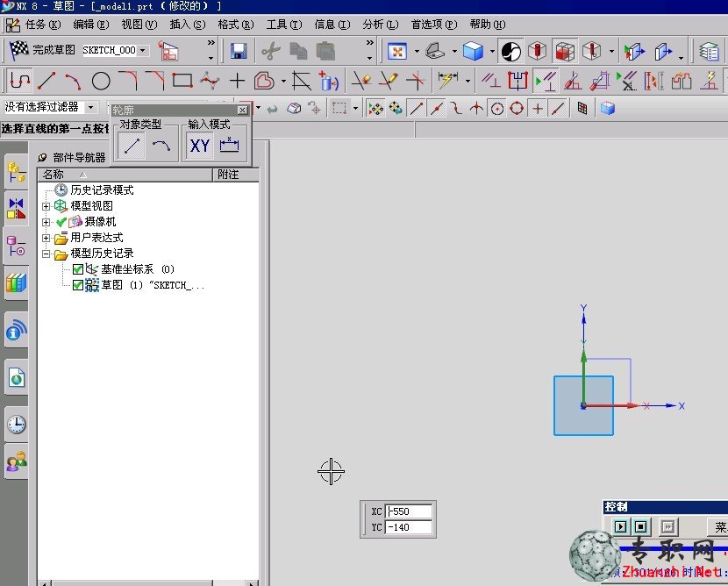The height and width of the screenshot is (586, 728).
Task: Select the Fillet sketch tool
Action: point(128,81)
